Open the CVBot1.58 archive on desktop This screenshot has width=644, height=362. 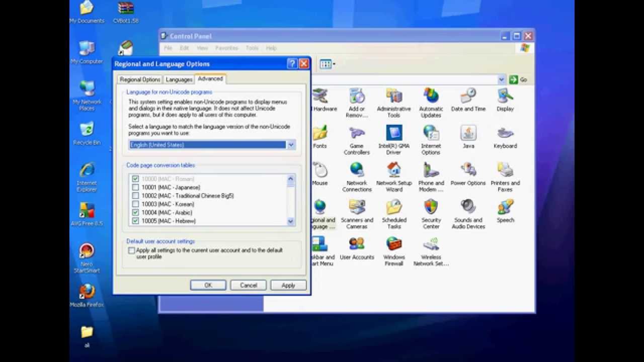pos(125,12)
